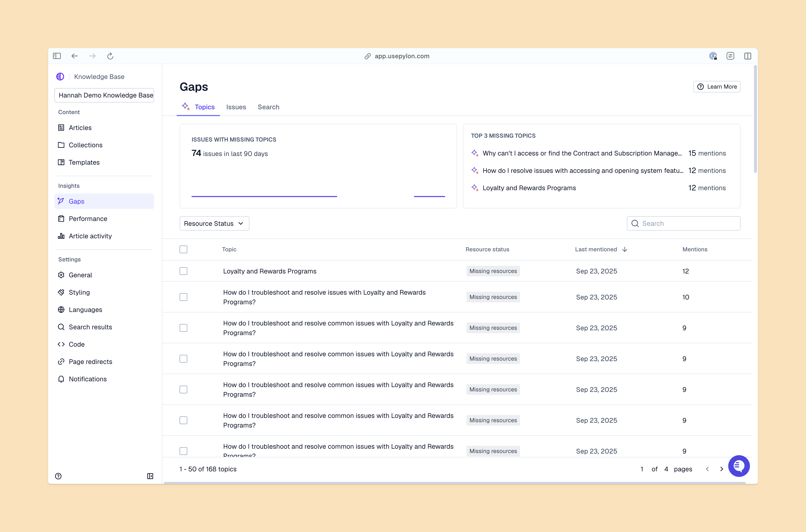Go to the next page of topics
The image size is (806, 532).
(x=722, y=469)
